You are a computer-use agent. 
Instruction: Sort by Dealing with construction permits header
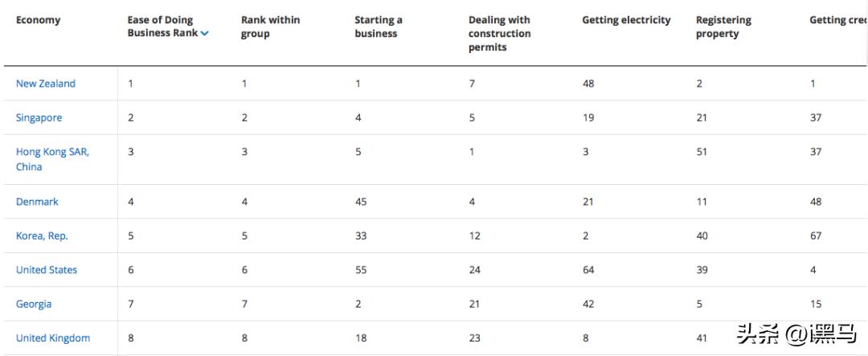coord(499,34)
